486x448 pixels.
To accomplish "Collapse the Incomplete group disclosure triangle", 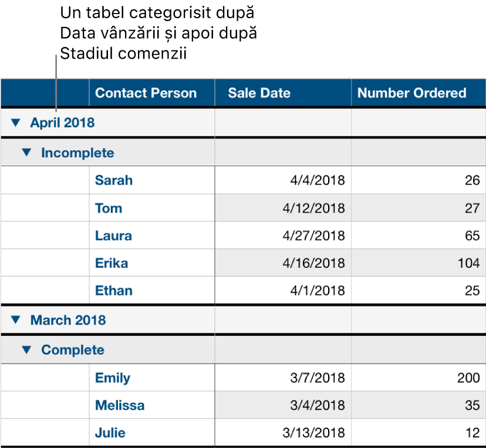I will (x=28, y=152).
